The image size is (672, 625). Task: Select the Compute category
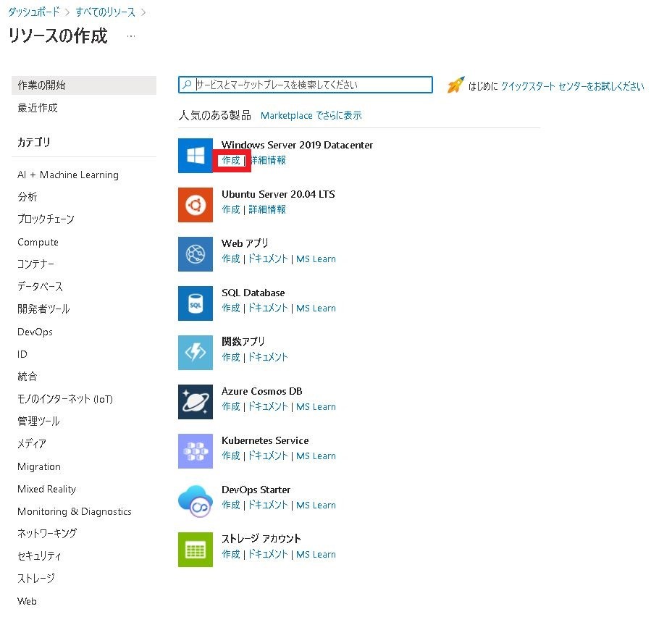tap(38, 242)
